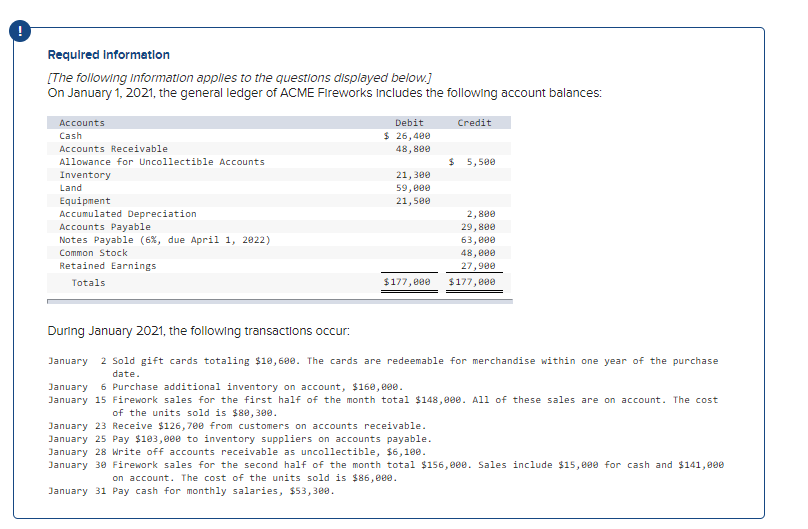Viewport: 808px width, 529px height.
Task: Click the credit total $177,000
Action: [x=472, y=282]
